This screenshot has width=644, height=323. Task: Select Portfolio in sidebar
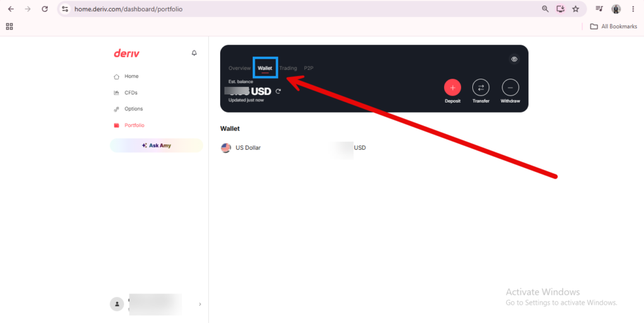[x=129, y=125]
